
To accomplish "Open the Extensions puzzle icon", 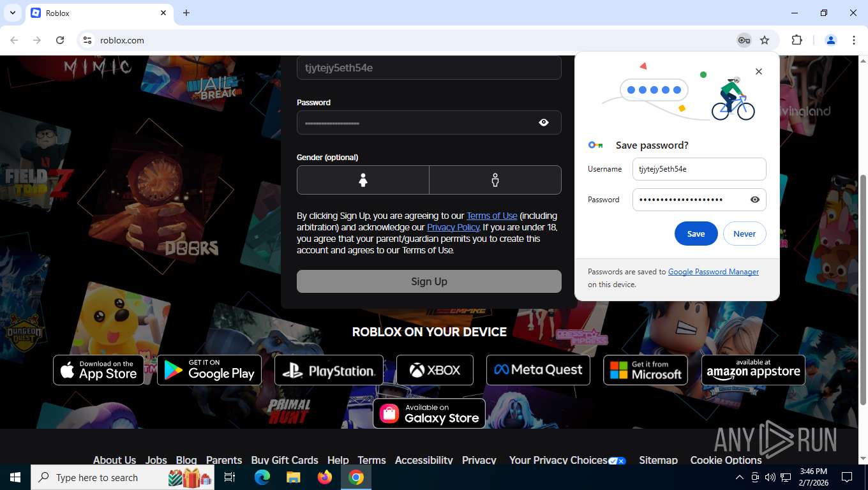I will click(797, 40).
